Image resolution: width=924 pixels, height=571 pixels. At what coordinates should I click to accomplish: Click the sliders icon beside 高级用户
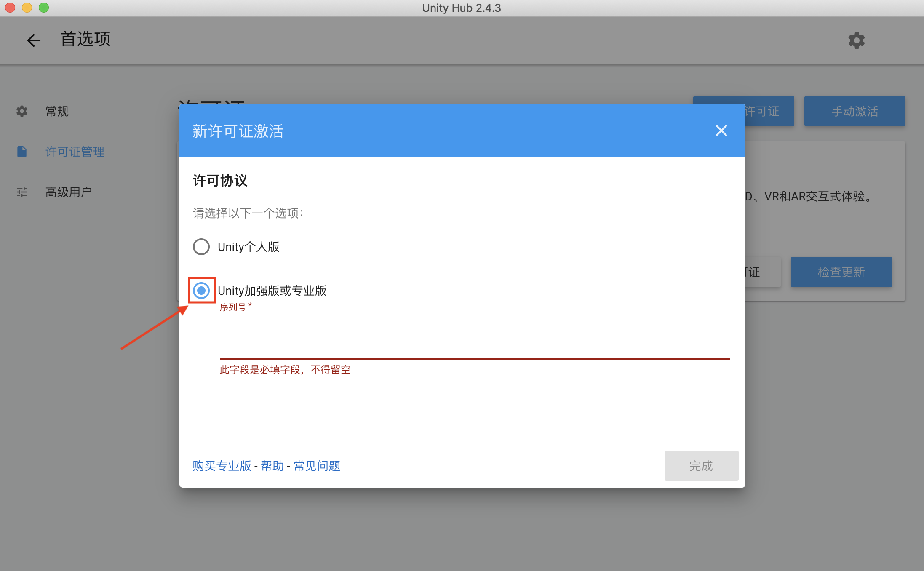tap(22, 192)
